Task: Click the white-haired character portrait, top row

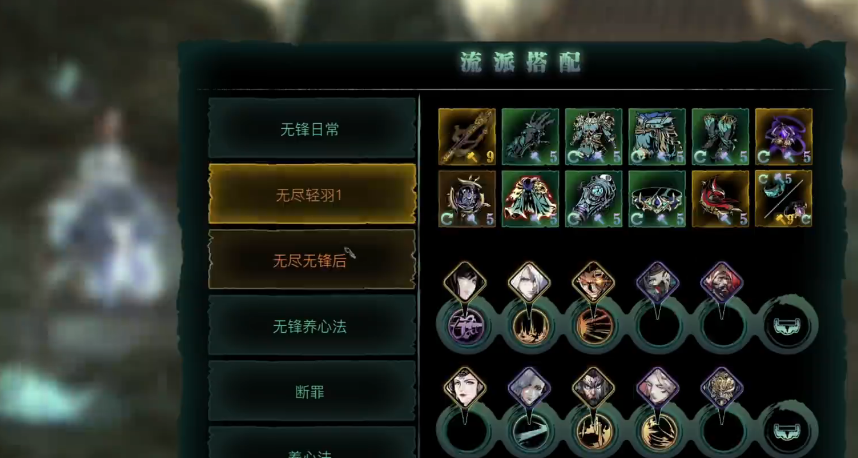Action: coord(529,283)
